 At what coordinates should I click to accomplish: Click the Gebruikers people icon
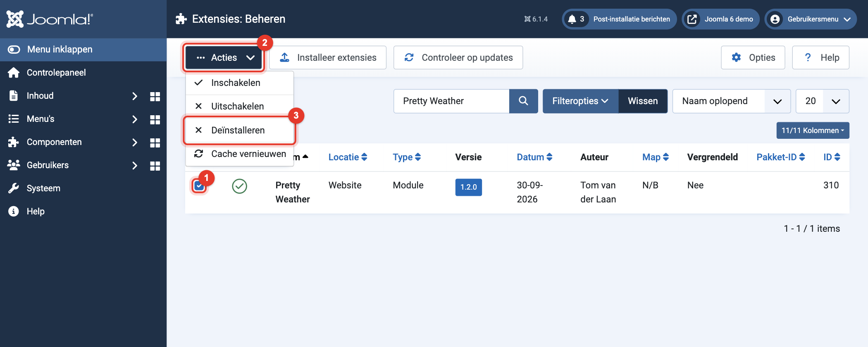14,165
